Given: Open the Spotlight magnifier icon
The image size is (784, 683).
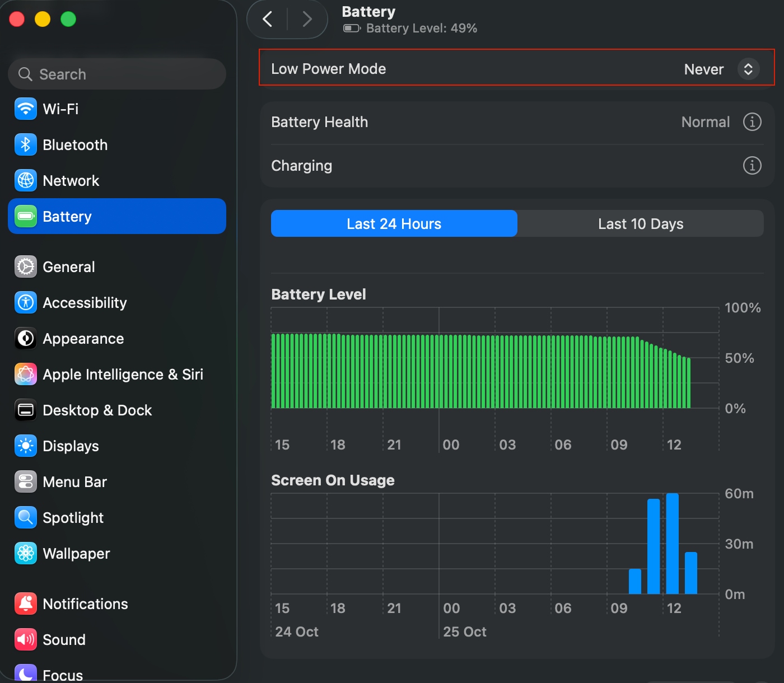Looking at the screenshot, I should pyautogui.click(x=26, y=517).
